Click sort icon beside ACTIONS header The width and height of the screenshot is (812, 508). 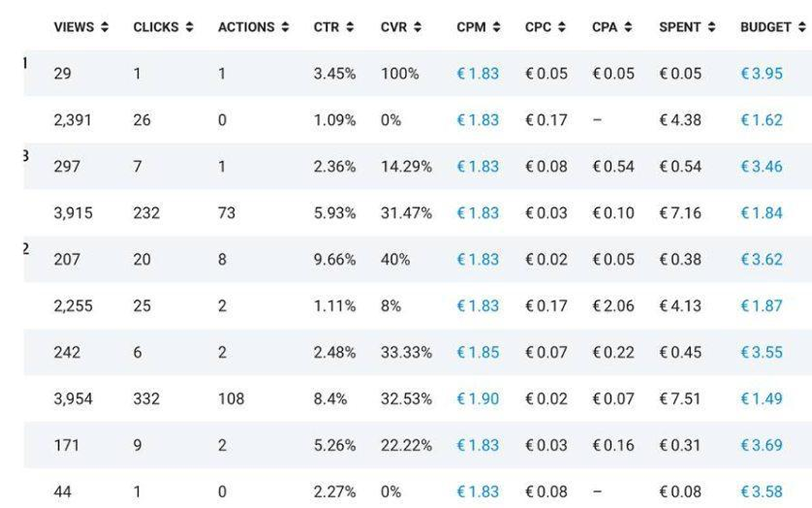[285, 27]
